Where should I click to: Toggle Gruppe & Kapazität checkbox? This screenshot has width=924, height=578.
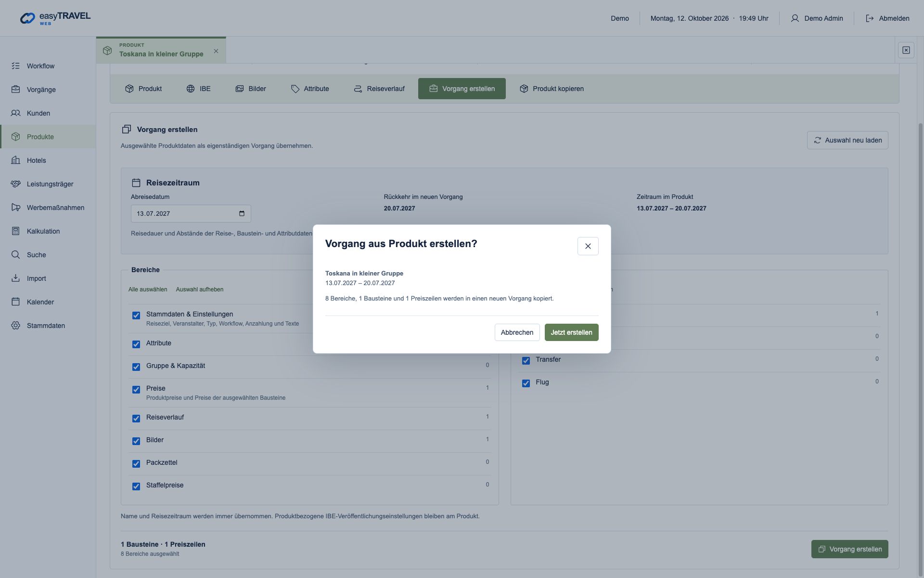(136, 367)
